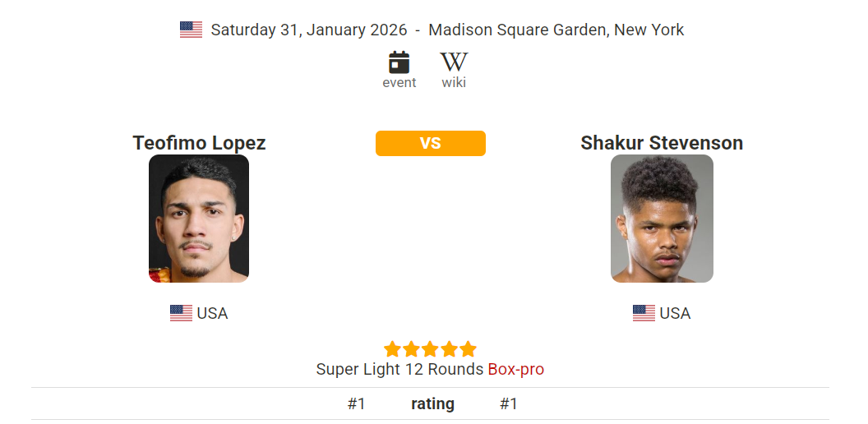The width and height of the screenshot is (868, 424).
Task: Click the USA label under Stevenson
Action: coord(675,313)
